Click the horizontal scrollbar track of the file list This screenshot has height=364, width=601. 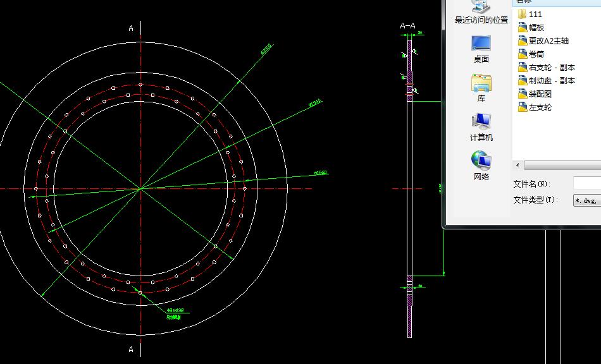(x=562, y=165)
